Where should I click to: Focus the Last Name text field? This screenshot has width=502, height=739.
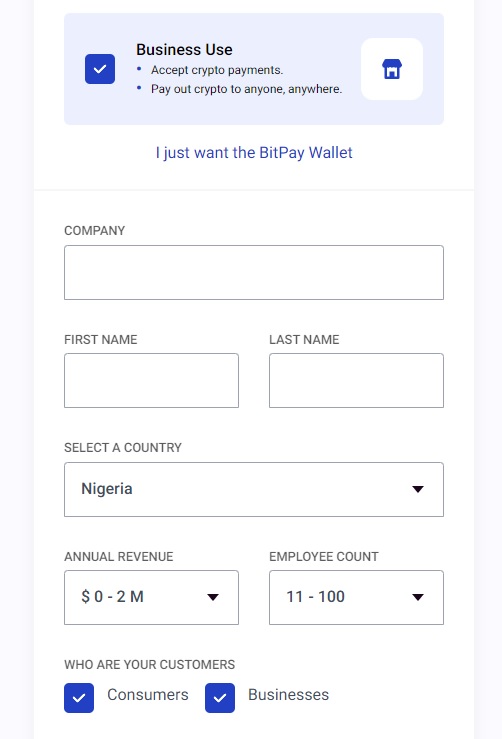click(356, 380)
